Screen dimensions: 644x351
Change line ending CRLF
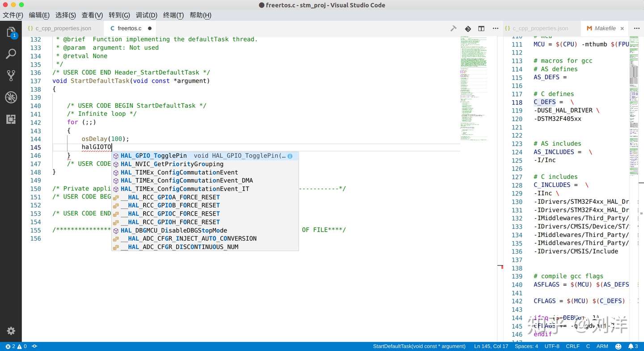(x=572, y=346)
